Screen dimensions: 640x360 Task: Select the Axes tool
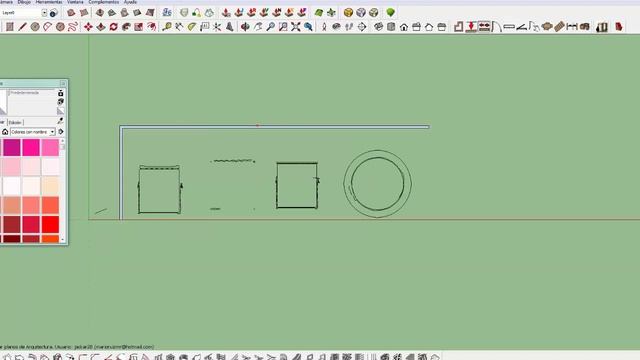(x=217, y=27)
